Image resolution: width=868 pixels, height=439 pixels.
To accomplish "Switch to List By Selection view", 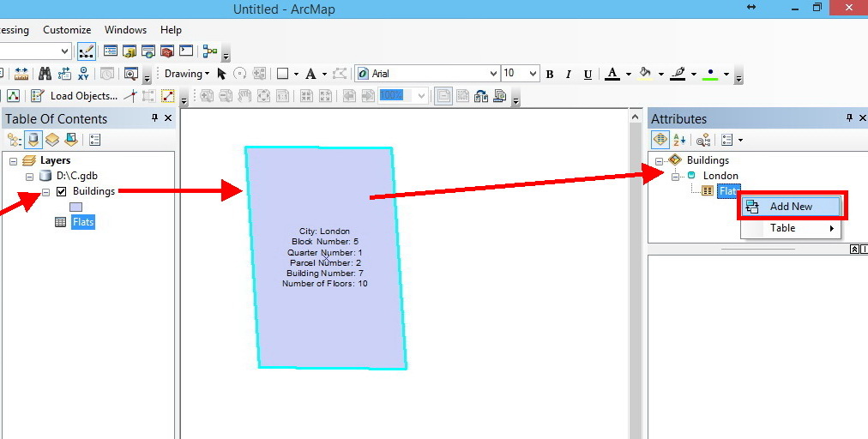I will click(71, 140).
